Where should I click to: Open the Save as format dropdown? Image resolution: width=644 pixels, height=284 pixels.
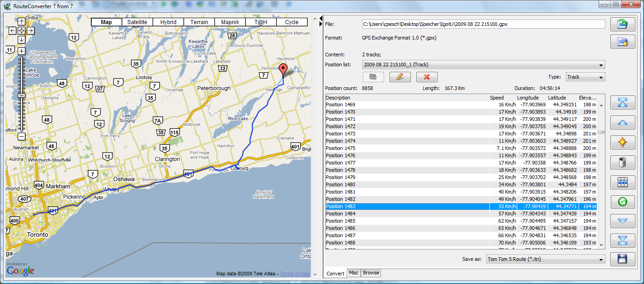545,259
